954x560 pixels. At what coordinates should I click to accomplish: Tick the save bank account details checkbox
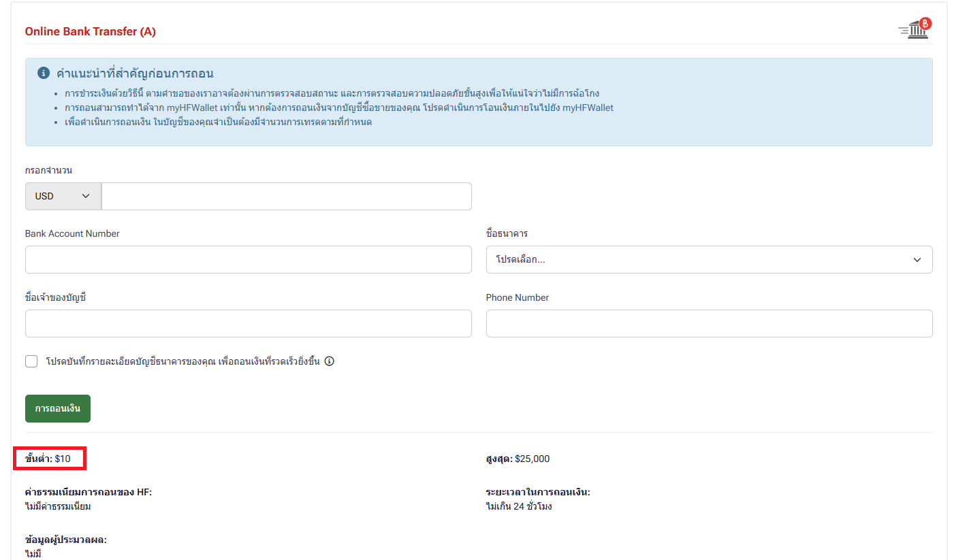click(x=31, y=361)
